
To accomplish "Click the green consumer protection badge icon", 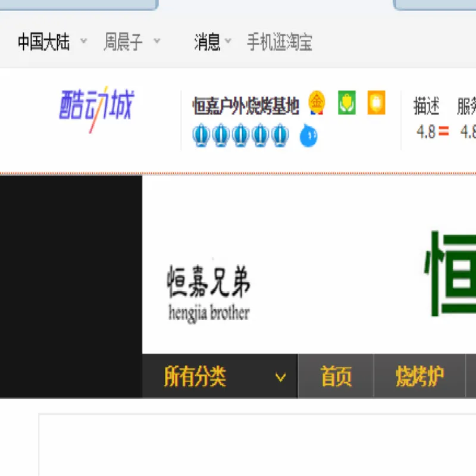I will pos(347,102).
